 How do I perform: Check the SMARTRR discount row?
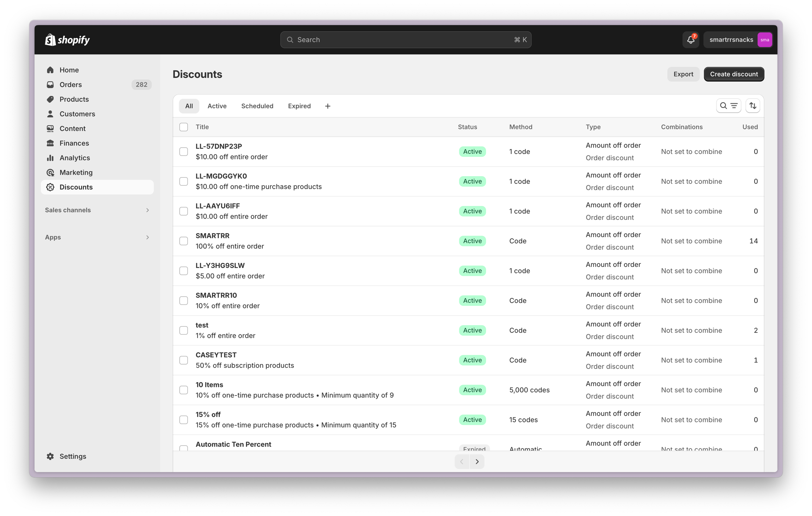[184, 241]
